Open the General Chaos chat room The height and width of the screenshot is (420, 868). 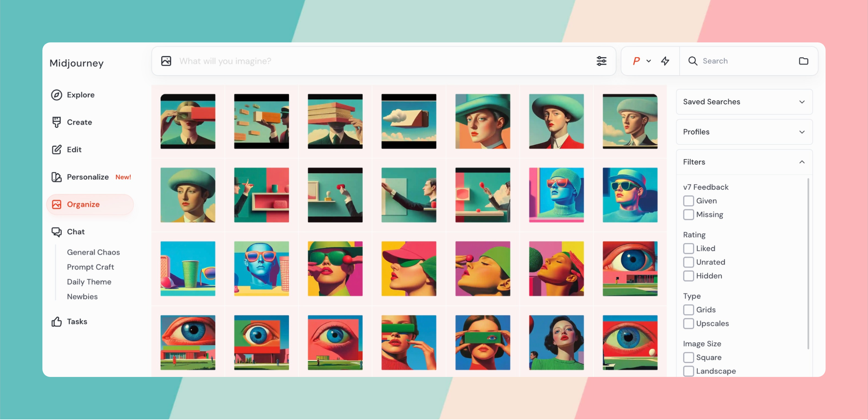(x=94, y=252)
